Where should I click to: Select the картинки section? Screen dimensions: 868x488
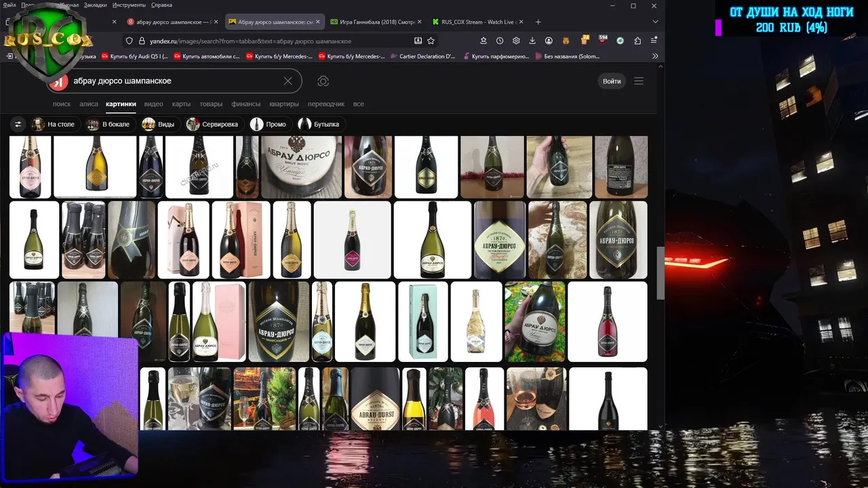[x=121, y=104]
